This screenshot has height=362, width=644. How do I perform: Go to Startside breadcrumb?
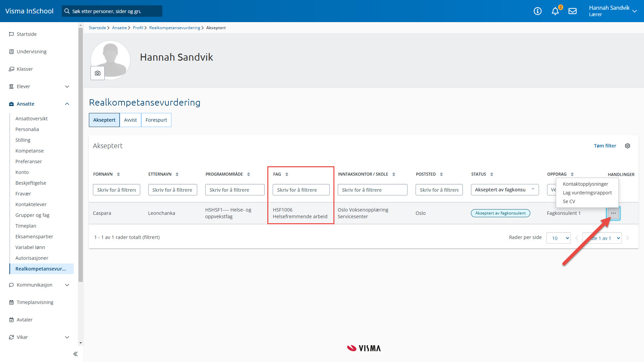coord(97,28)
